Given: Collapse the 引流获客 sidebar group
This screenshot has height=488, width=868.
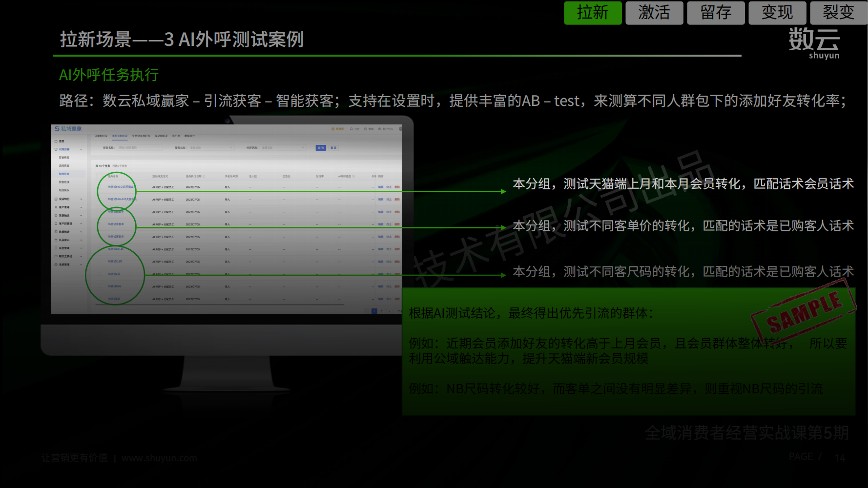Looking at the screenshot, I should [81, 149].
